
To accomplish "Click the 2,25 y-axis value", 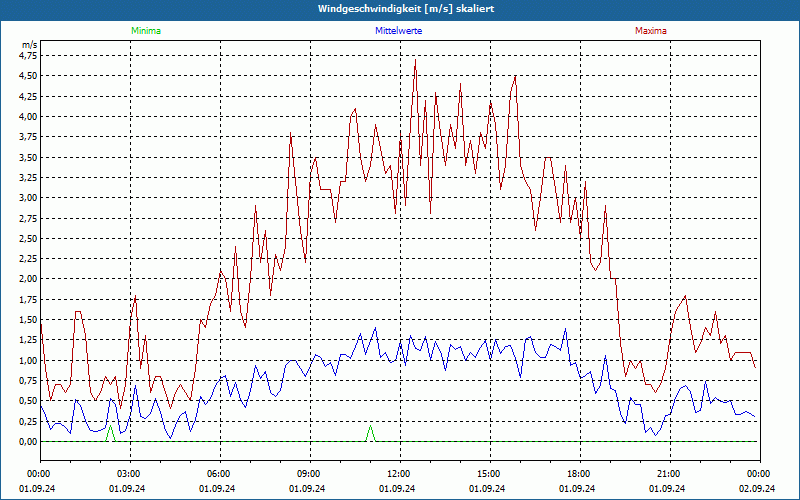I will (x=28, y=259).
